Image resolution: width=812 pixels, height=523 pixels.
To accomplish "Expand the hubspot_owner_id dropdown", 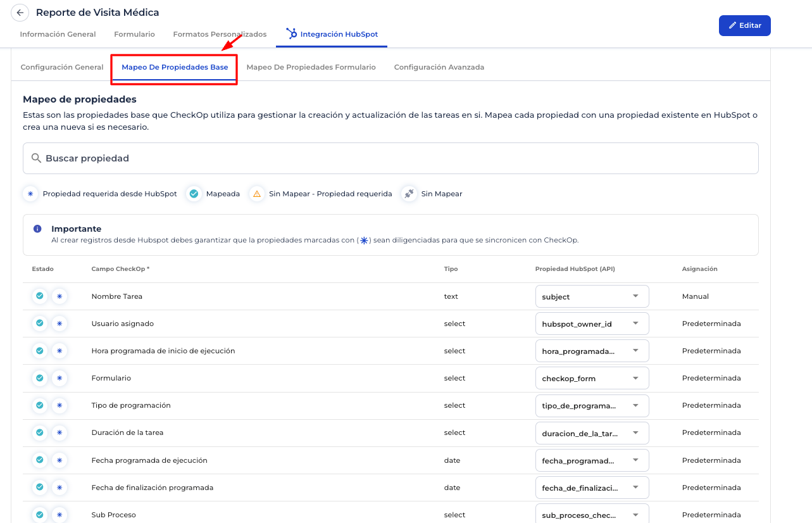I will [x=592, y=324].
